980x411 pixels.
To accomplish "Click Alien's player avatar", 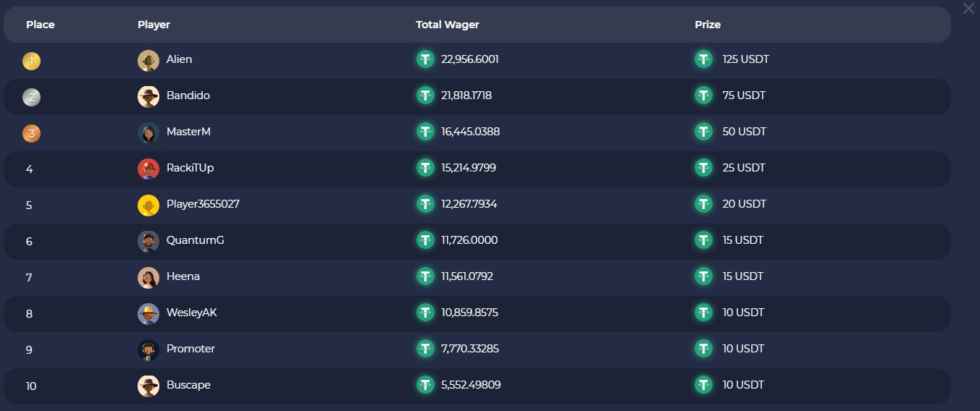I will click(148, 61).
